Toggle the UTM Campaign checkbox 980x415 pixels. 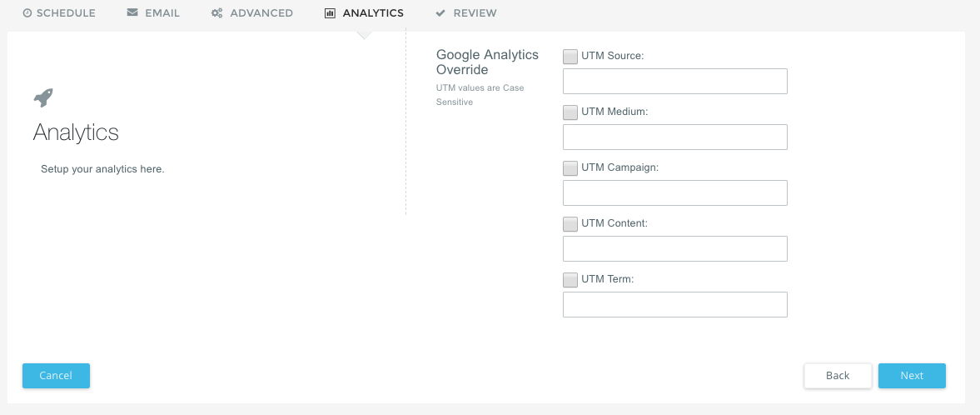570,167
